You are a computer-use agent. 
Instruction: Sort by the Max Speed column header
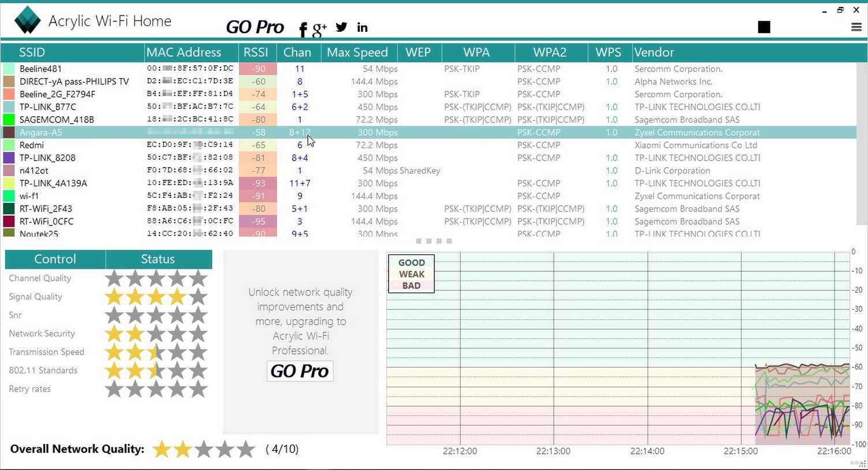359,52
